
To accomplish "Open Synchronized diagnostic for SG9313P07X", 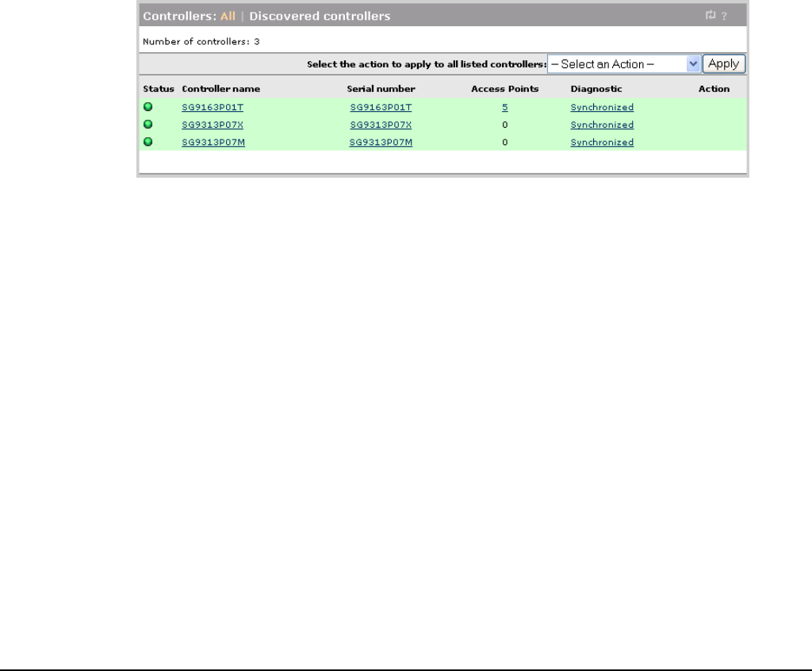I will (x=602, y=125).
